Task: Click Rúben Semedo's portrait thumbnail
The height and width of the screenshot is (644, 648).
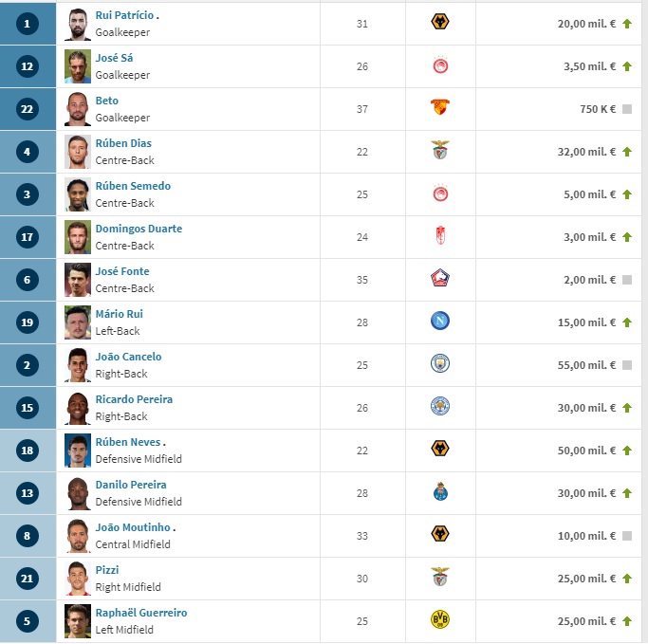Action: click(78, 194)
